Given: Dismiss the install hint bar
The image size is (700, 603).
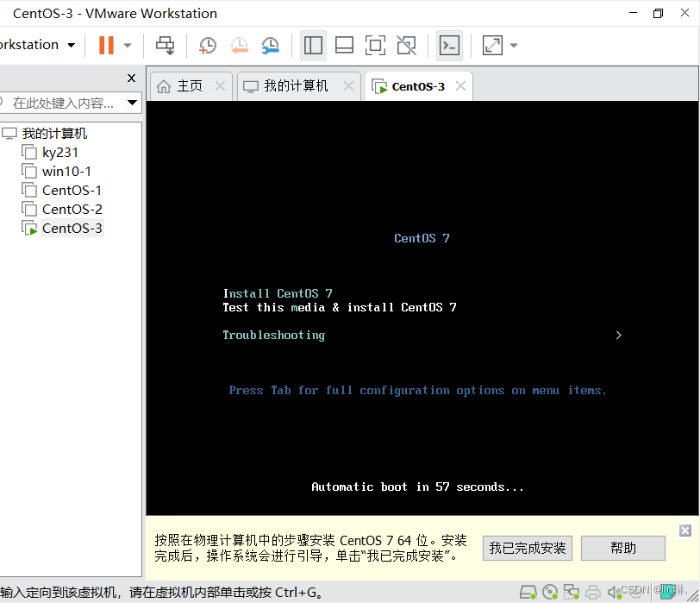Looking at the screenshot, I should [x=685, y=531].
